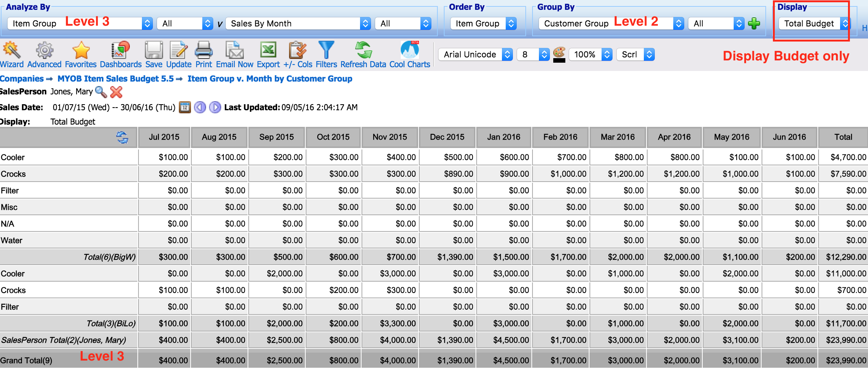The height and width of the screenshot is (370, 868).
Task: Click the Save floppy disk icon
Action: coord(154,50)
